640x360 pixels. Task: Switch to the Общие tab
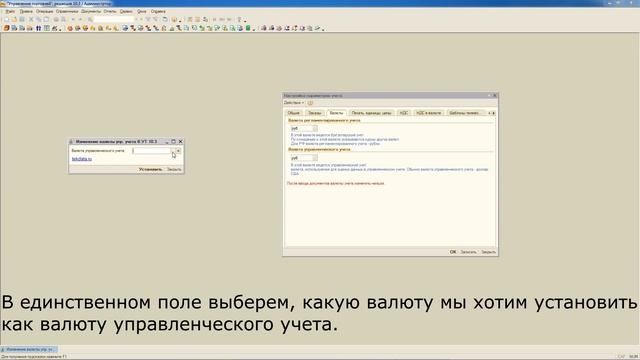point(293,113)
